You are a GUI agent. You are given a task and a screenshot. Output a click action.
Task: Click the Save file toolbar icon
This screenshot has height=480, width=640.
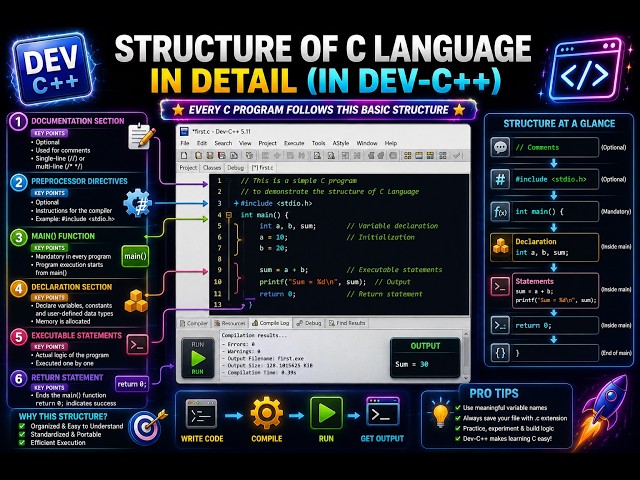210,156
